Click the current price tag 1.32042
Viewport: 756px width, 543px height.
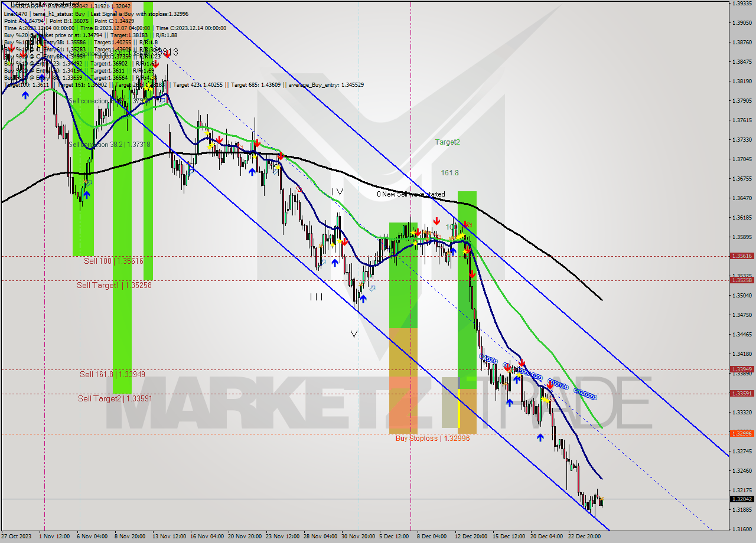click(742, 499)
